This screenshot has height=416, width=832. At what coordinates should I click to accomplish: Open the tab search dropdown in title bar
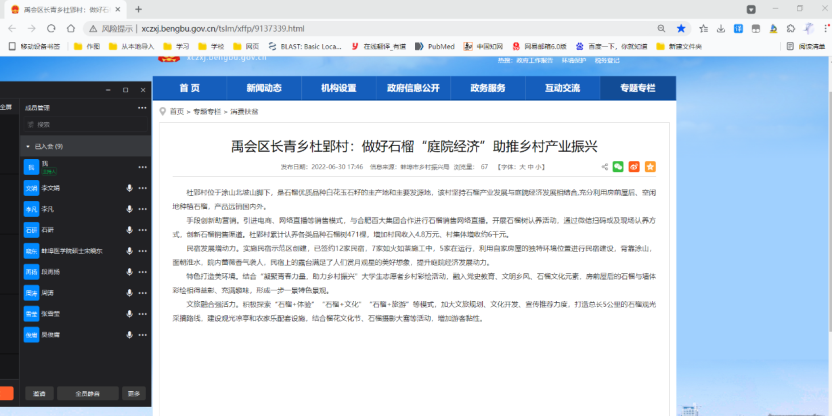[751, 9]
